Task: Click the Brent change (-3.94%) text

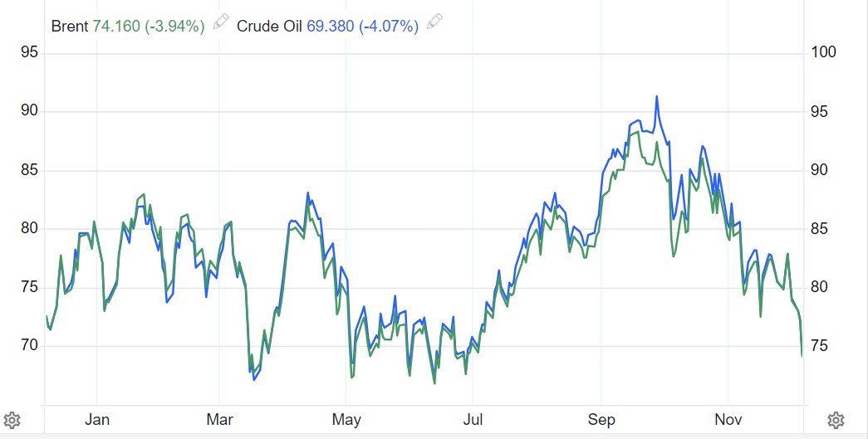Action: (174, 26)
